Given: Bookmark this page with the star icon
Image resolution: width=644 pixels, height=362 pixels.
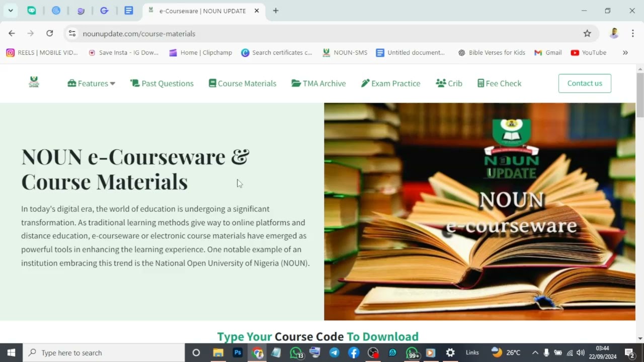Looking at the screenshot, I should click(x=587, y=34).
